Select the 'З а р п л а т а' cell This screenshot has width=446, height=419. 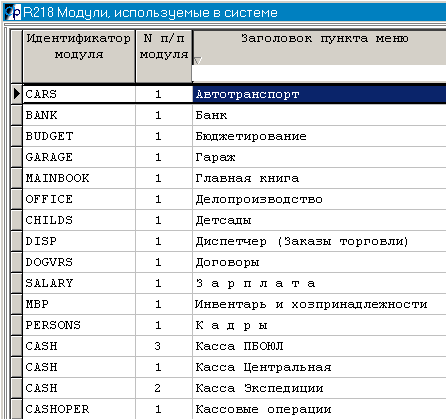(319, 283)
